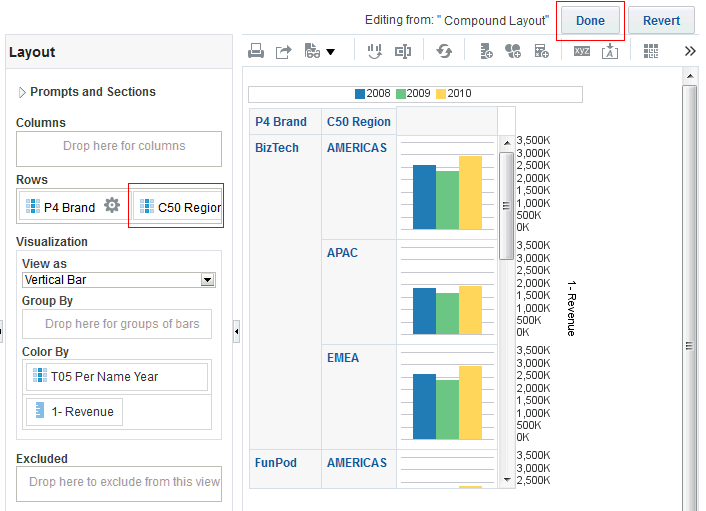
Task: Open the View as Vertical Bar dropdown
Action: point(208,280)
